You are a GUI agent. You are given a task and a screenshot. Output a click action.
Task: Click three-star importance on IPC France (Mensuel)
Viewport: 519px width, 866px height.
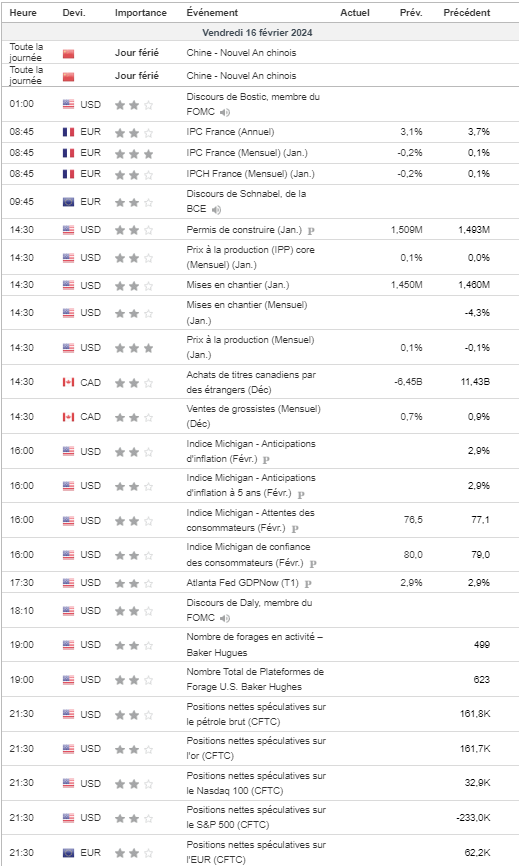[x=134, y=154]
